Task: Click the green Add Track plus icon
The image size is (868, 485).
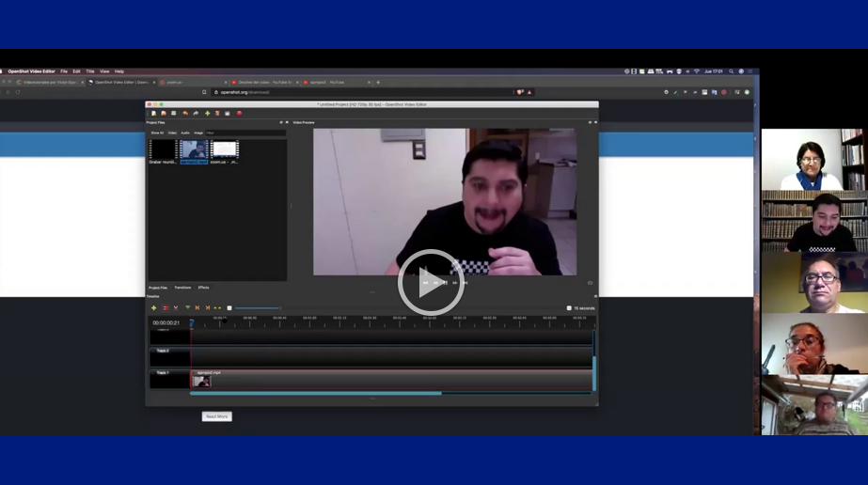Action: tap(154, 308)
